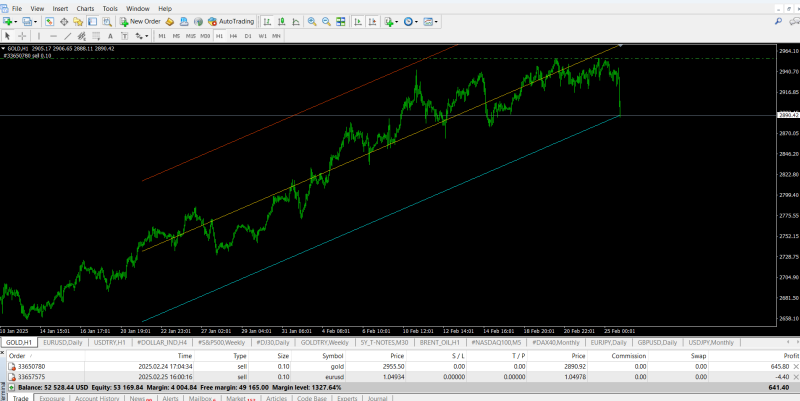Screen dimensions: 800x401
Task: Open the Navigator panel via the star-folder icon
Action: (78, 21)
